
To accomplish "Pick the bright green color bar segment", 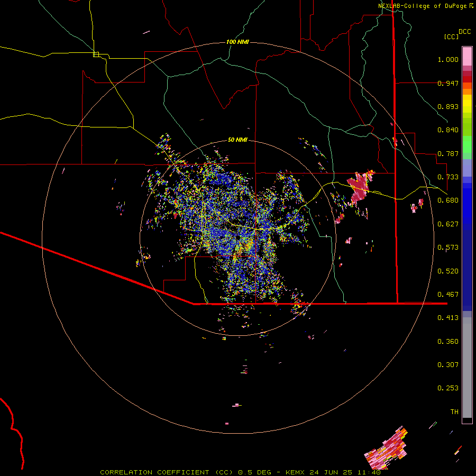I will pyautogui.click(x=467, y=144).
